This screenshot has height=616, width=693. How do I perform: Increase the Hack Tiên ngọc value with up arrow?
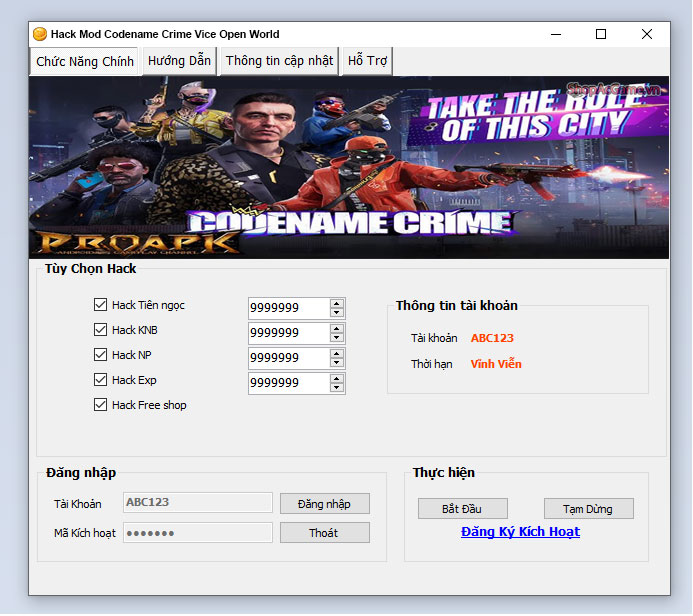tap(337, 304)
